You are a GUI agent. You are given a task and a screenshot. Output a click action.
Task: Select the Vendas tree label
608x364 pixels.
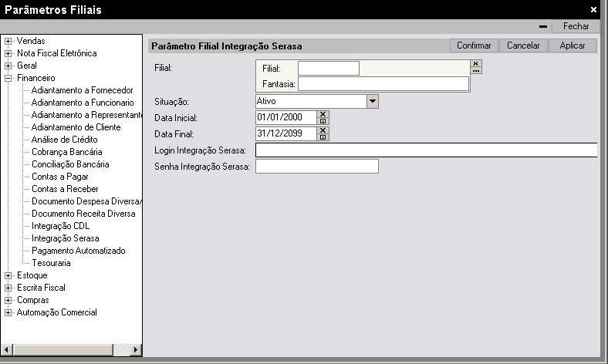(x=31, y=41)
